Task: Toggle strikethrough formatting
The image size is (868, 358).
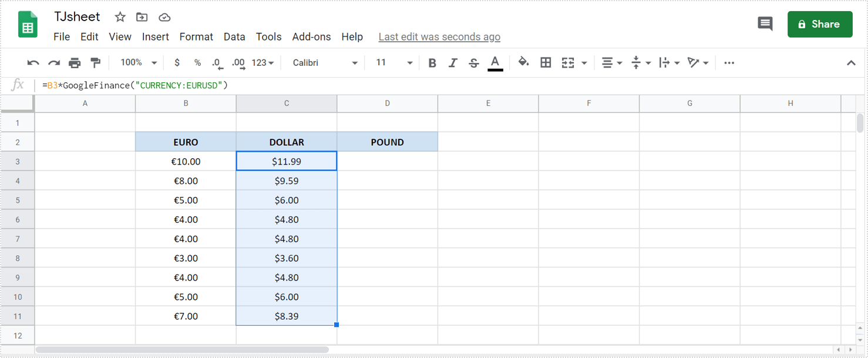Action: click(x=474, y=63)
